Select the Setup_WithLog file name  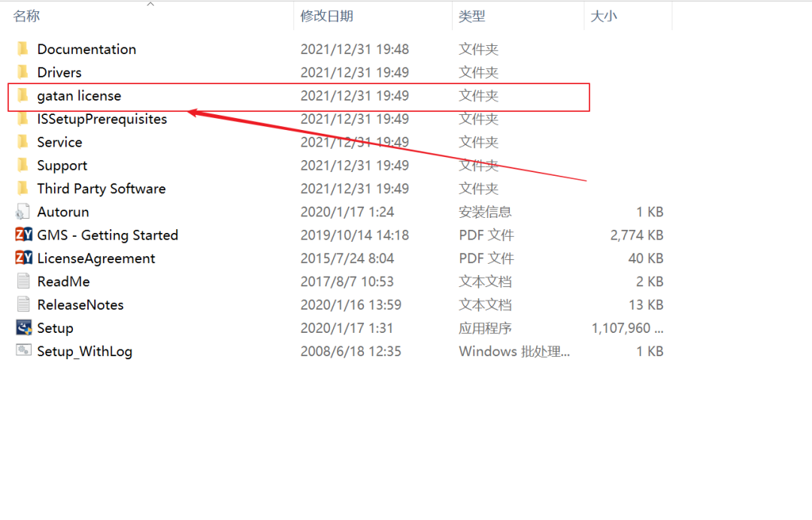pos(85,352)
